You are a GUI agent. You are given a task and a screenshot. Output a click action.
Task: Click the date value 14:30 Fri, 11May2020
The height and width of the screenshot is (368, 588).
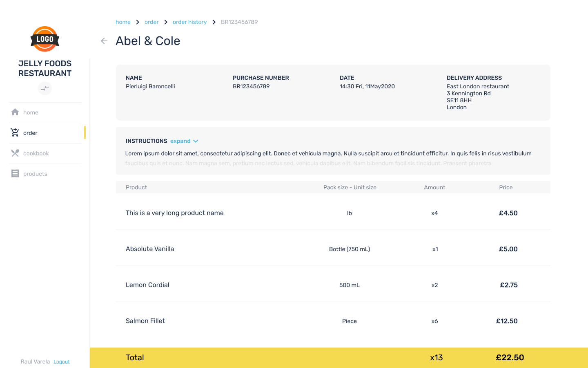(367, 86)
